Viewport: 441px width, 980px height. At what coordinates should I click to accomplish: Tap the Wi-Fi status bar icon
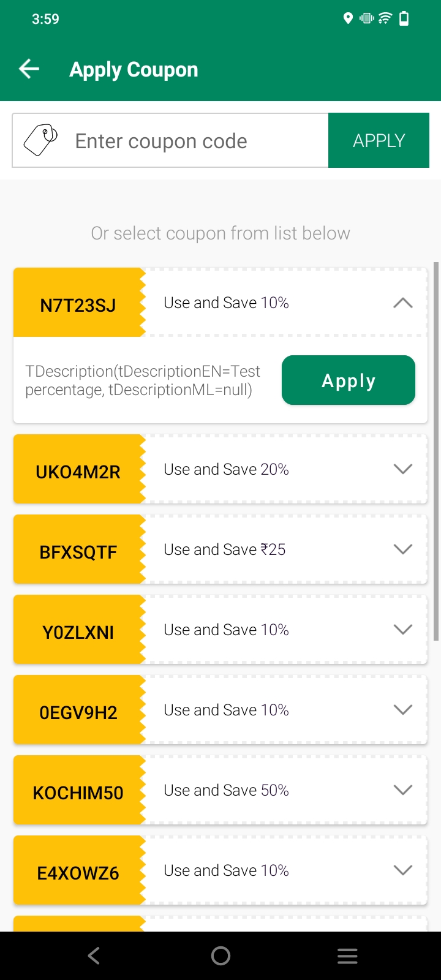coord(385,18)
